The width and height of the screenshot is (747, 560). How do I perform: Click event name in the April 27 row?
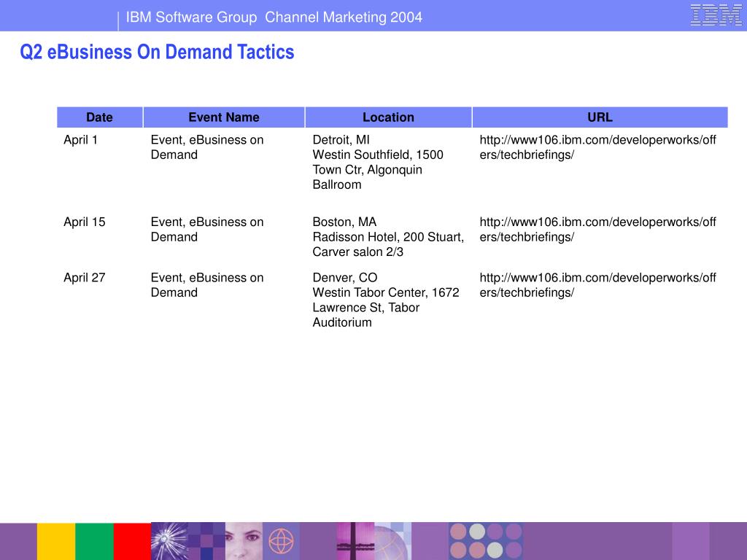(207, 285)
